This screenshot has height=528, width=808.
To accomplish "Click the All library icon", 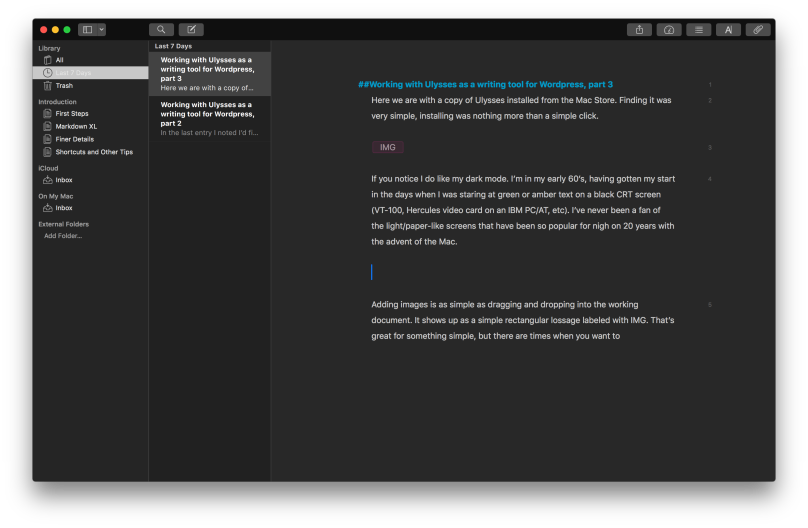I will [47, 60].
